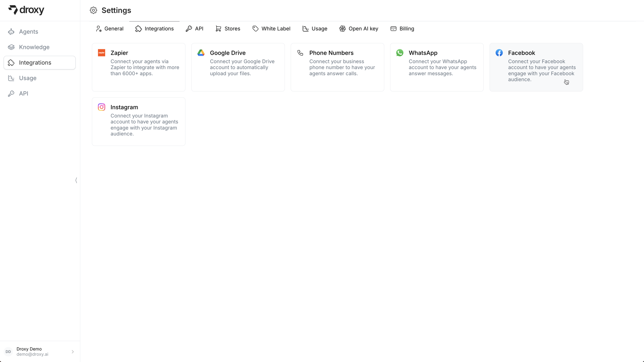Collapse the sidebar with the chevron handle
This screenshot has width=644, height=362.
[76, 180]
